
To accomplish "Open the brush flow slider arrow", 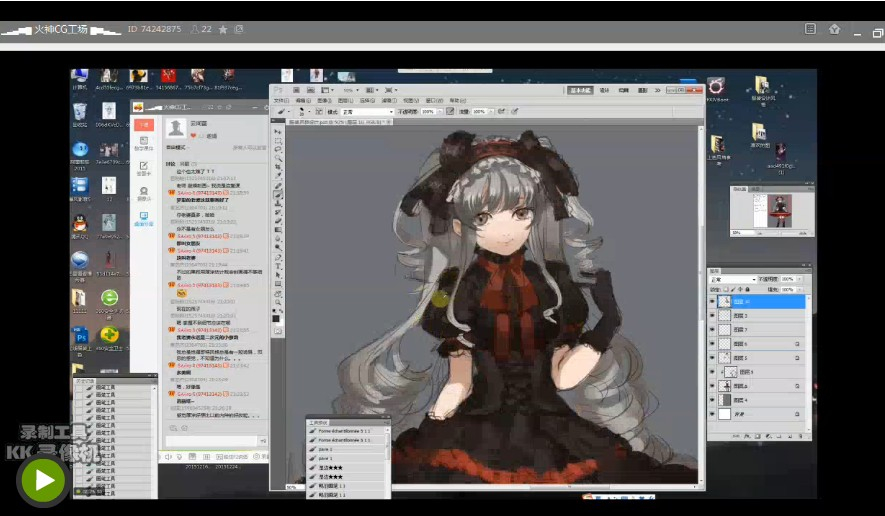I will pos(490,112).
